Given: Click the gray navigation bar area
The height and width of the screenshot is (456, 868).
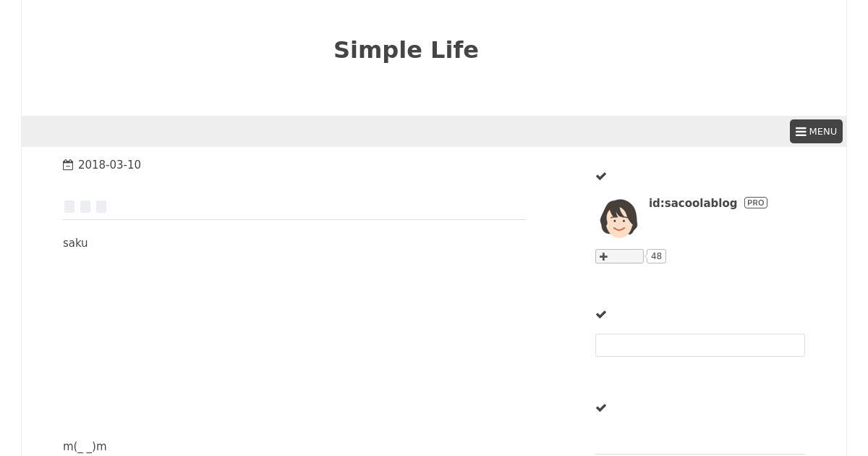Looking at the screenshot, I should coord(405,131).
